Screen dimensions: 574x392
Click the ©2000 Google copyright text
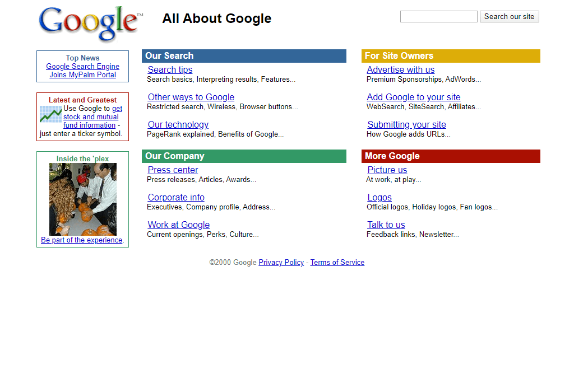pos(233,262)
